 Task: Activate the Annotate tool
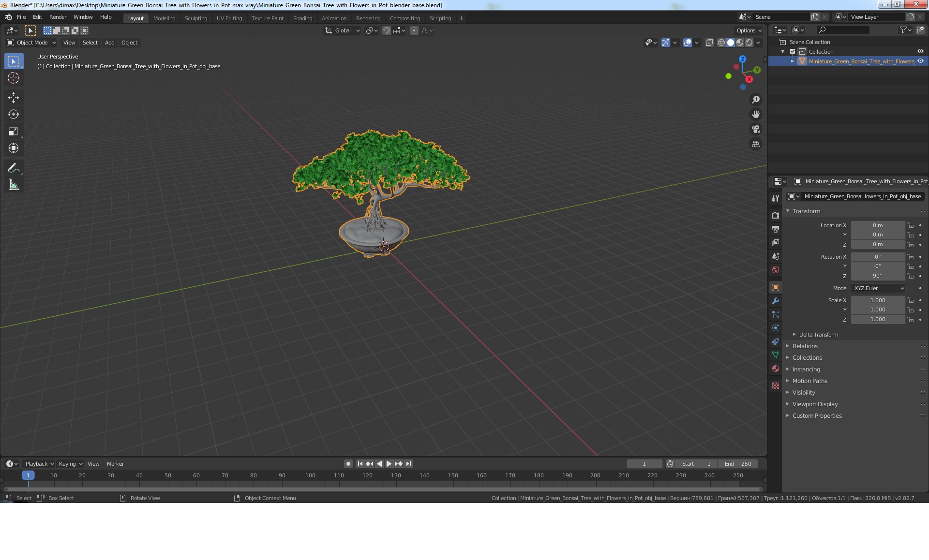click(x=14, y=168)
